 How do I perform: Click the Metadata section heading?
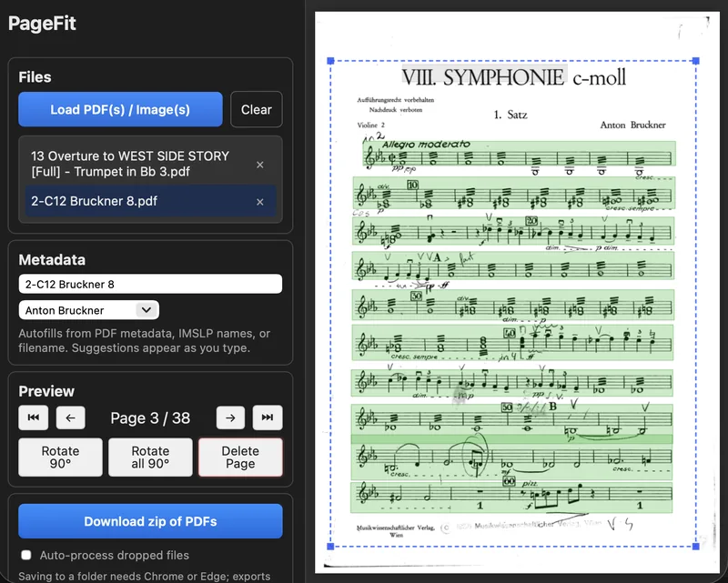(x=52, y=259)
